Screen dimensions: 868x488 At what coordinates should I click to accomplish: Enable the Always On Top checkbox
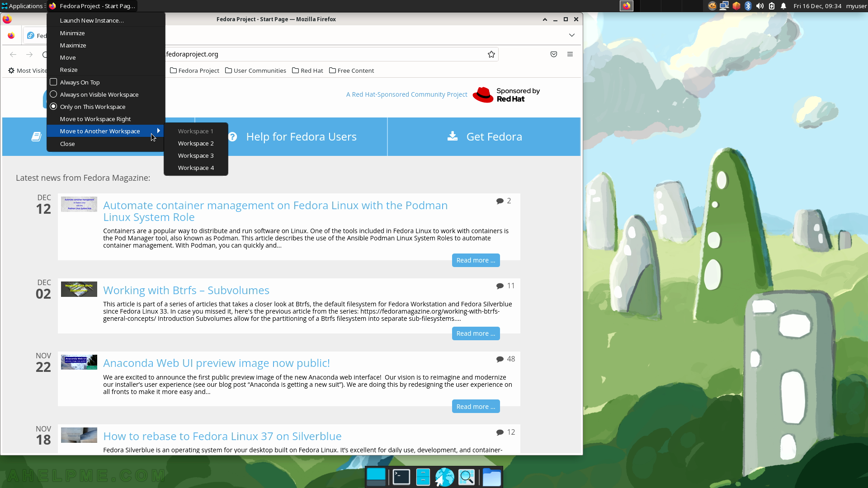pyautogui.click(x=53, y=82)
